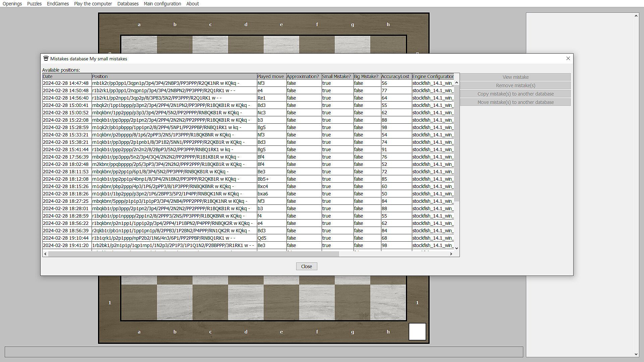
Task: Click the white side-to-move square on board
Action: (417, 331)
